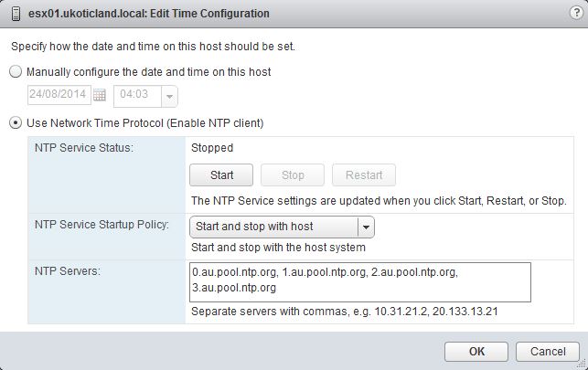588x370 pixels.
Task: Click the Stop NTP service button
Action: click(293, 174)
